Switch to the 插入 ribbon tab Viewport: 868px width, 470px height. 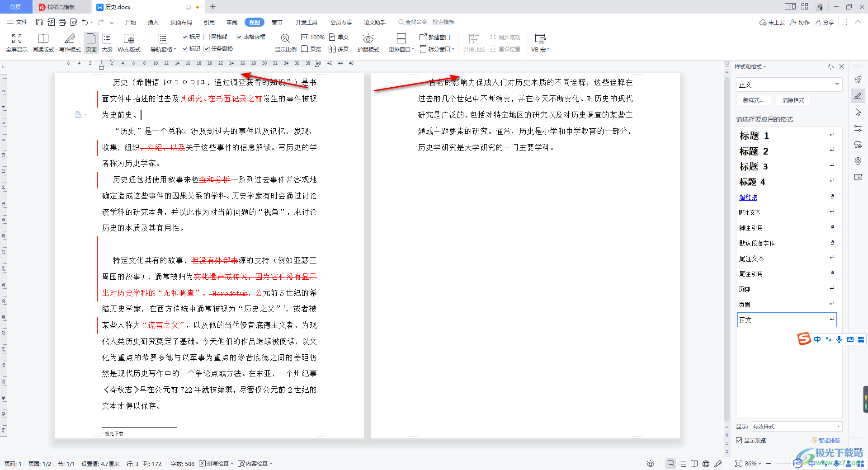[x=153, y=22]
